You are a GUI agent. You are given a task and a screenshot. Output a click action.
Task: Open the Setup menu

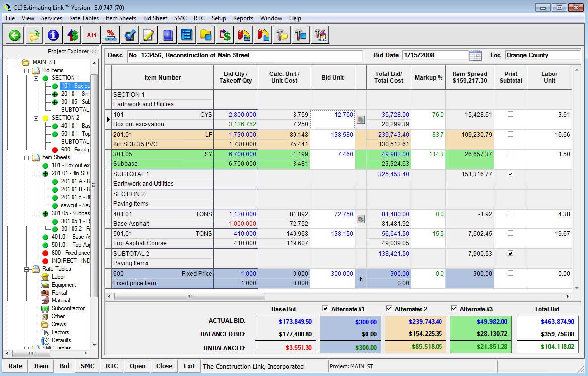pyautogui.click(x=219, y=18)
